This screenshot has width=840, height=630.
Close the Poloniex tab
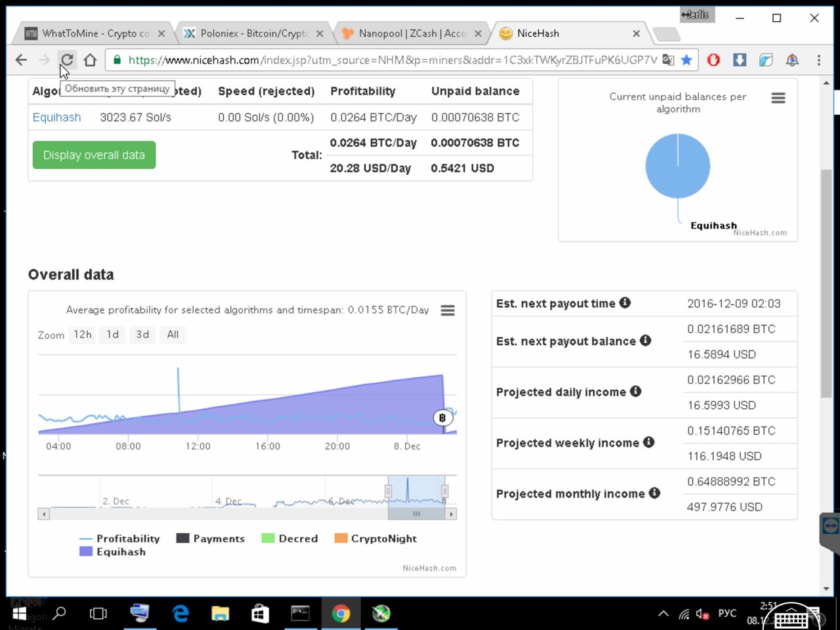pyautogui.click(x=320, y=33)
